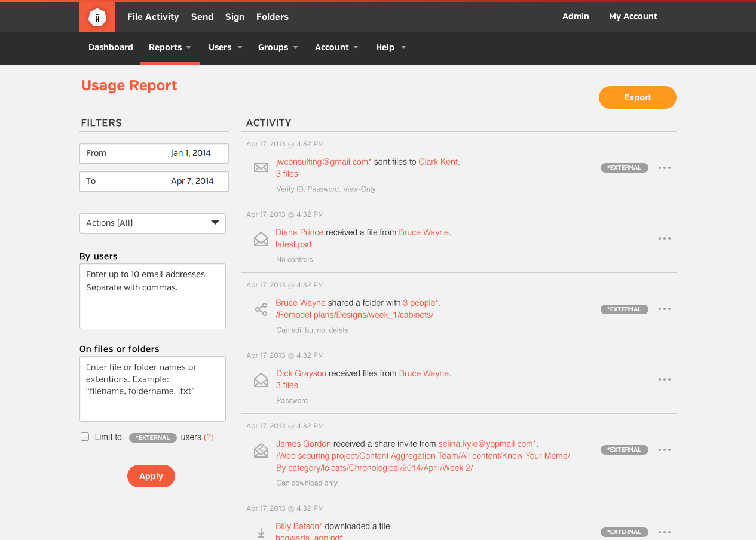Viewport: 756px width, 540px height.
Task: Open the Actions (All) dropdown
Action: [152, 223]
